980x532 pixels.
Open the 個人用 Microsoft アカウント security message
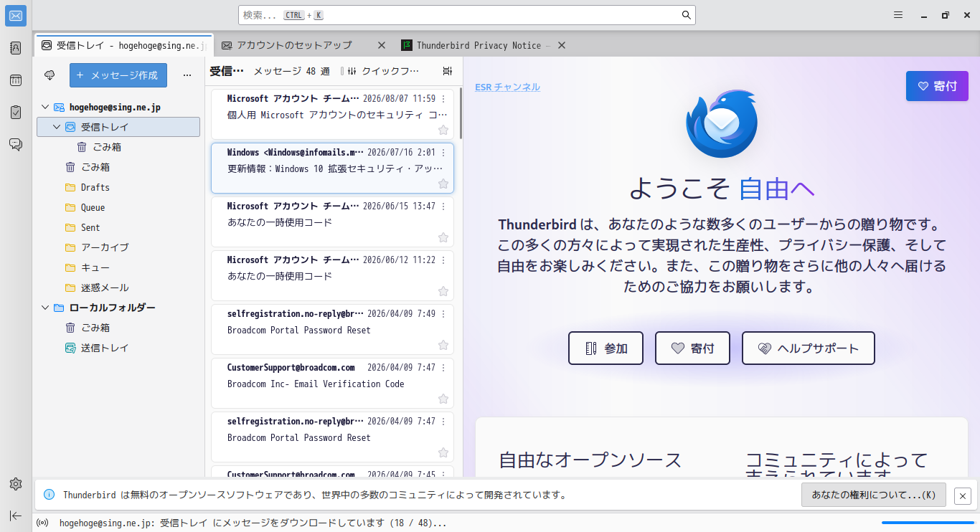point(332,115)
